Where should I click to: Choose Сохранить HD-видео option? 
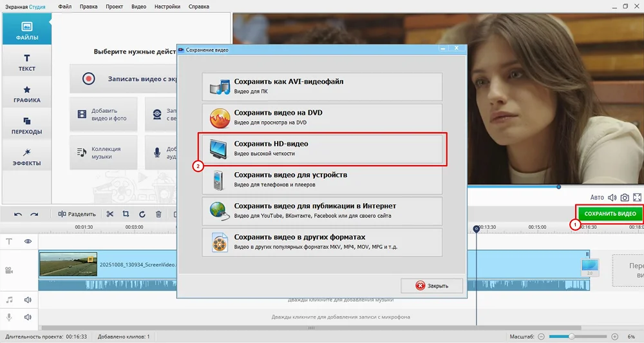click(322, 149)
